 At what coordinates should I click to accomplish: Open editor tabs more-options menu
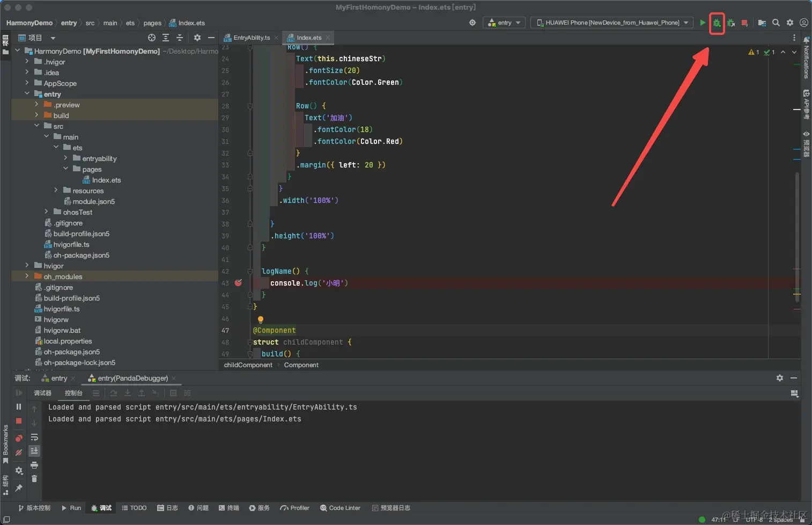click(x=794, y=38)
